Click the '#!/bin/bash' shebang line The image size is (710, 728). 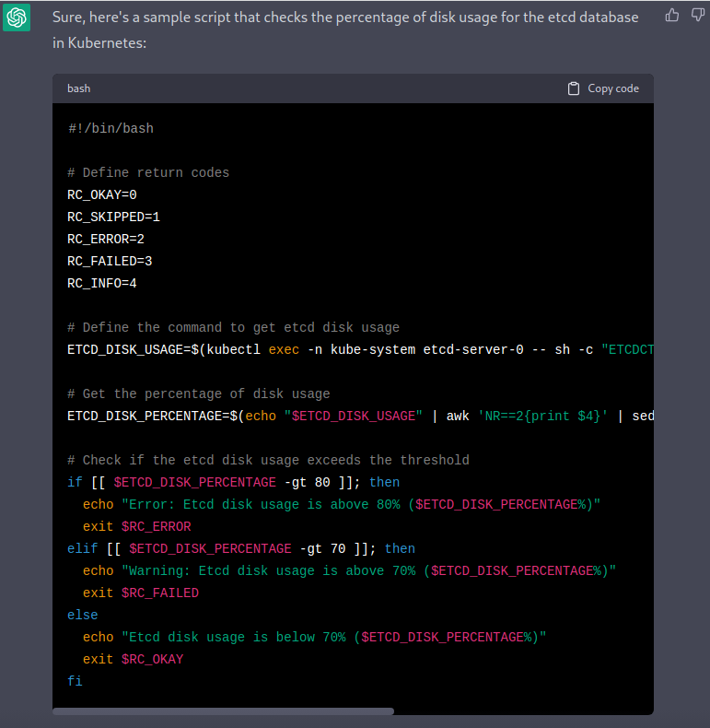(111, 128)
